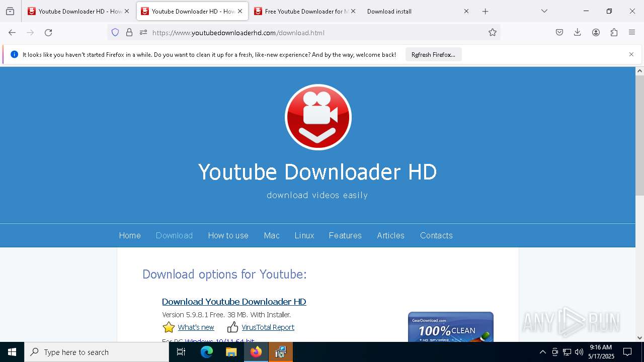Reload the current page
Image resolution: width=644 pixels, height=362 pixels.
pos(48,33)
